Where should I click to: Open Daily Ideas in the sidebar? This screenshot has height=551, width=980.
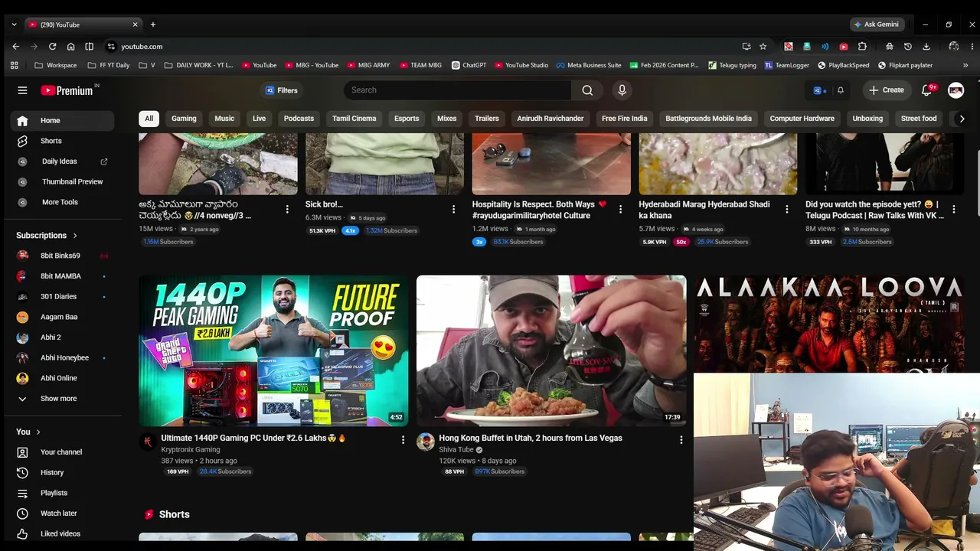[61, 161]
